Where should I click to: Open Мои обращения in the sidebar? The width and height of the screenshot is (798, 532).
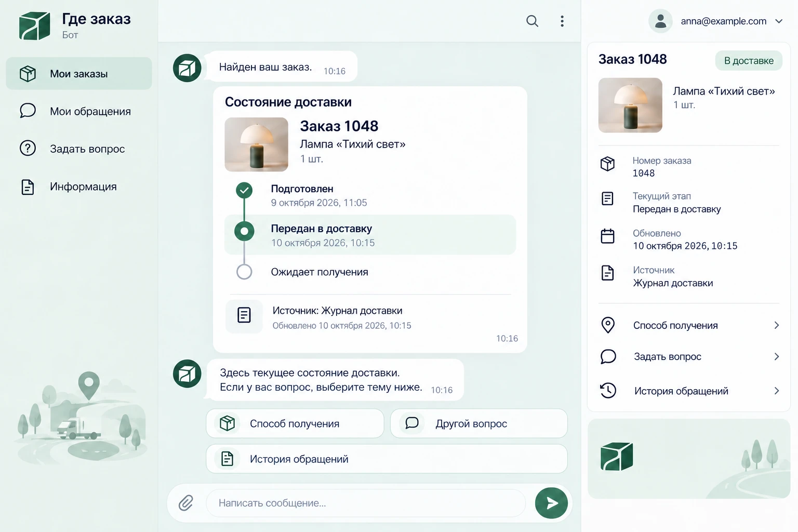coord(79,111)
